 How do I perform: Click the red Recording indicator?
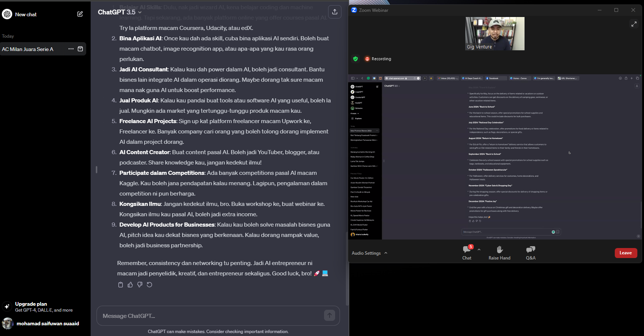[378, 59]
